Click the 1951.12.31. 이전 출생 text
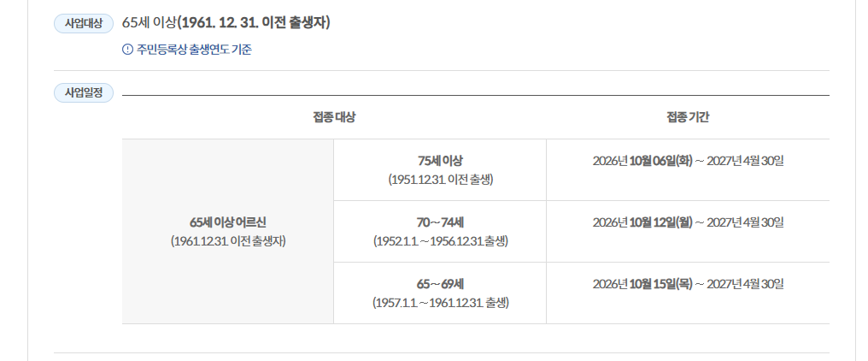Viewport: 868px width, 361px height. (x=441, y=180)
